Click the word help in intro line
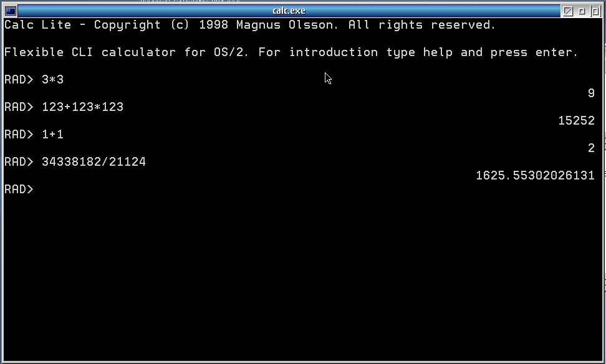 point(438,52)
